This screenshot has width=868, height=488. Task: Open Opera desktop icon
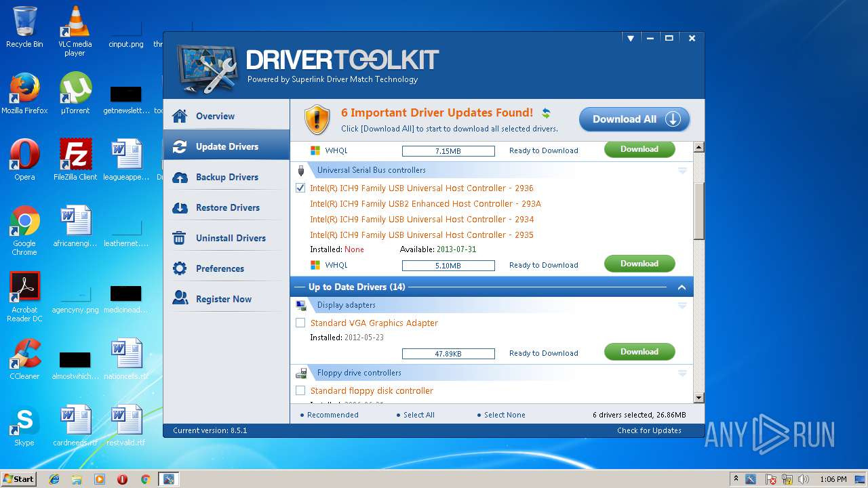[24, 160]
